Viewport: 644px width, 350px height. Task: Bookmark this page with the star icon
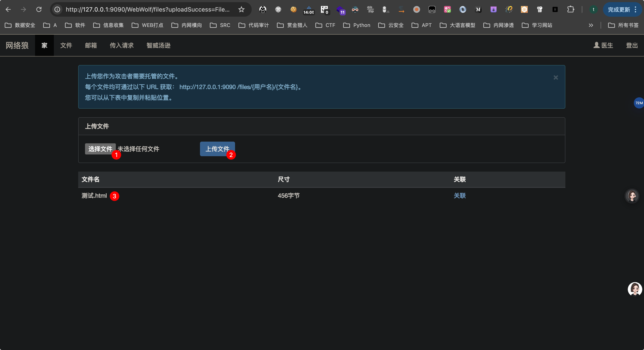pos(241,9)
